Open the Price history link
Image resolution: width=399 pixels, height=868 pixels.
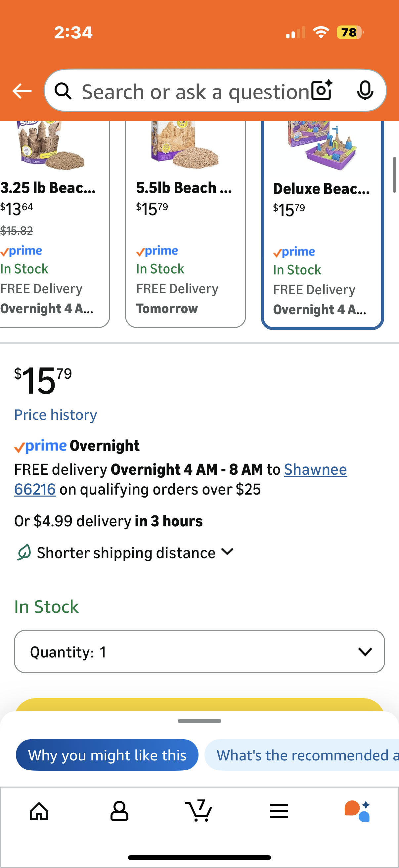click(56, 415)
